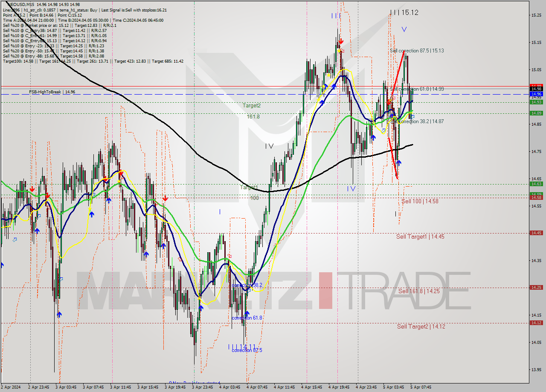Click the 'Sell correction 87.5 | 15.13' label
The image size is (546, 392).
417,50
